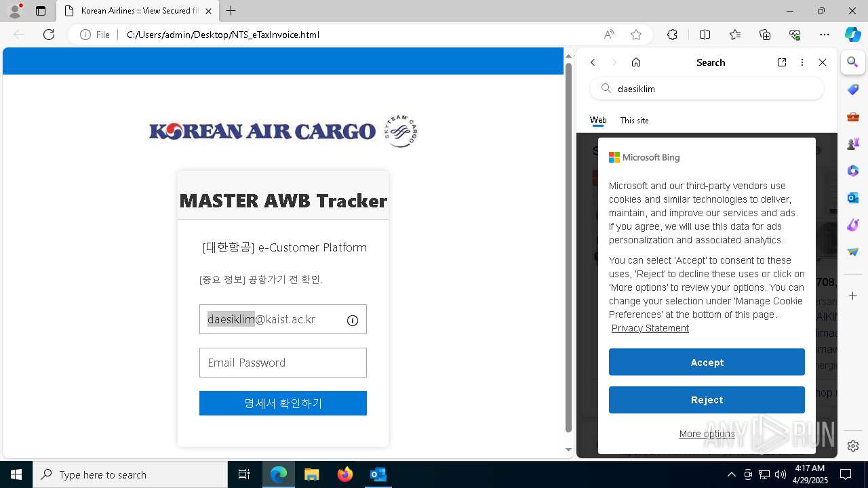
Task: Open Windows Start menu
Action: click(x=16, y=474)
